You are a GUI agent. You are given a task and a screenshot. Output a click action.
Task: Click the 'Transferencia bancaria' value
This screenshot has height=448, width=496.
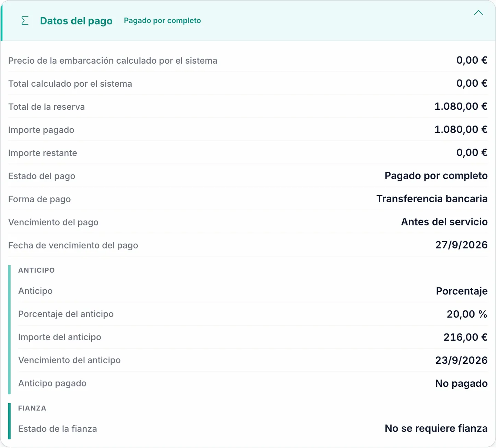(x=432, y=199)
